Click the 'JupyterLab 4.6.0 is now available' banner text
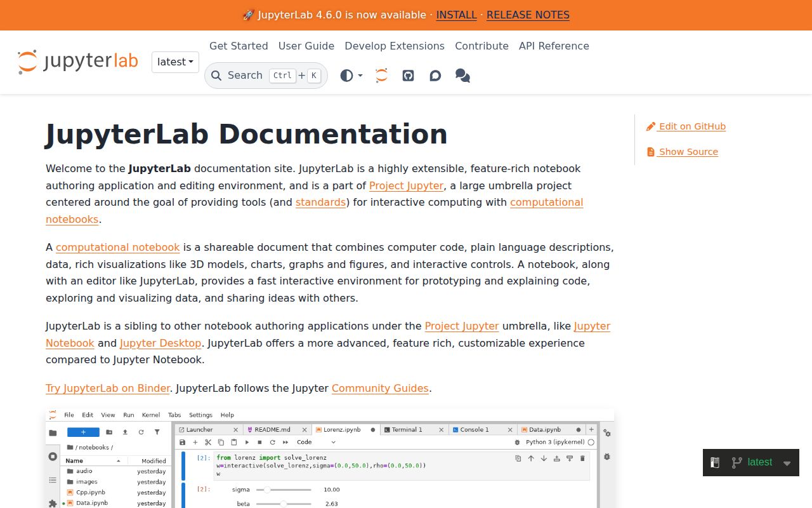 click(x=336, y=15)
